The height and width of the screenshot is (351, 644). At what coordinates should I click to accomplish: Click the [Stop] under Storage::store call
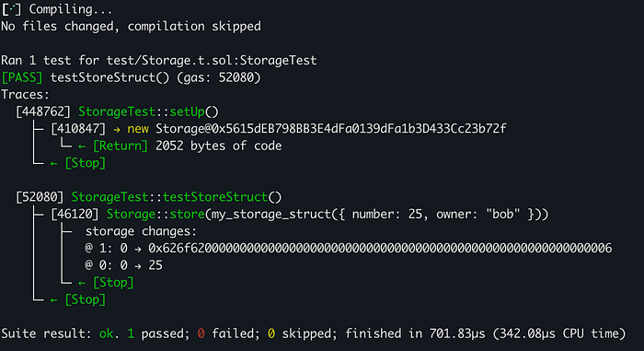(113, 283)
